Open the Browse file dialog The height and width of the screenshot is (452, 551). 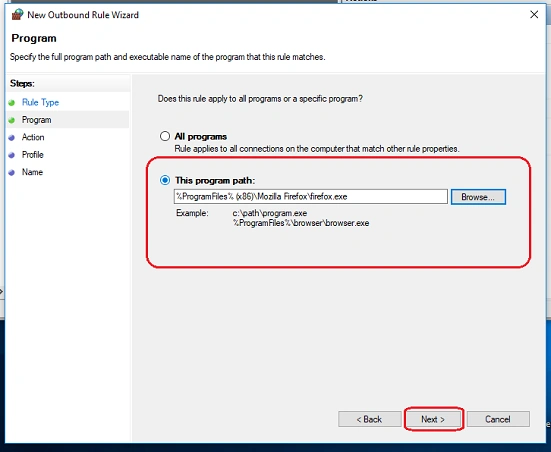click(478, 197)
